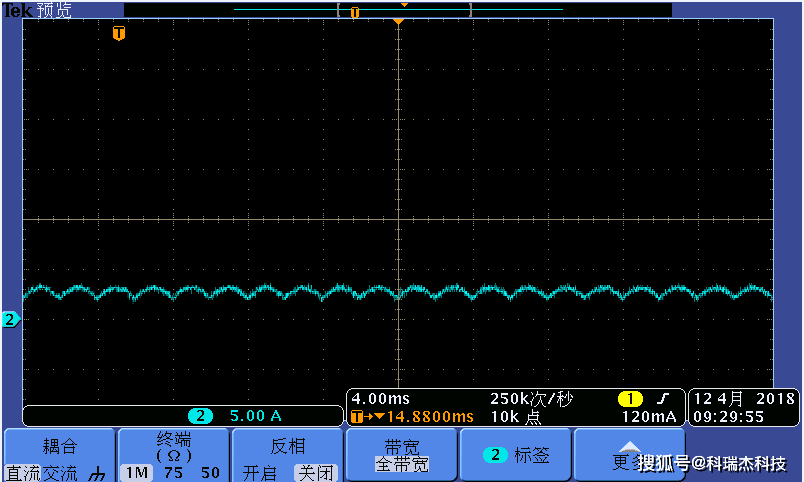Open the 带宽 bandwidth menu
This screenshot has height=482, width=804.
(401, 447)
